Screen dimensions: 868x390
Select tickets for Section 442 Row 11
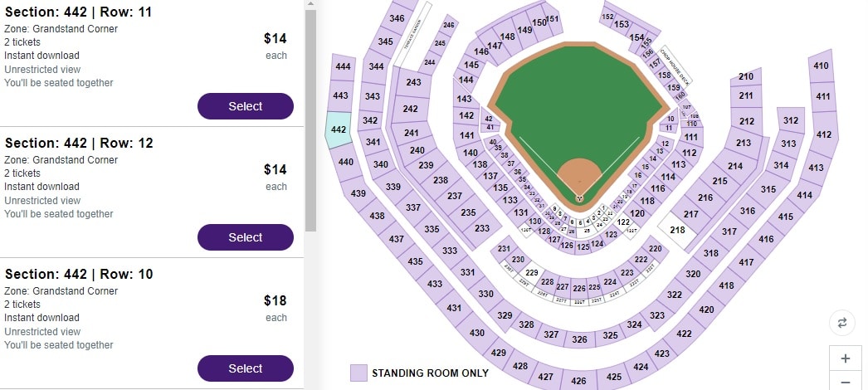coord(245,106)
